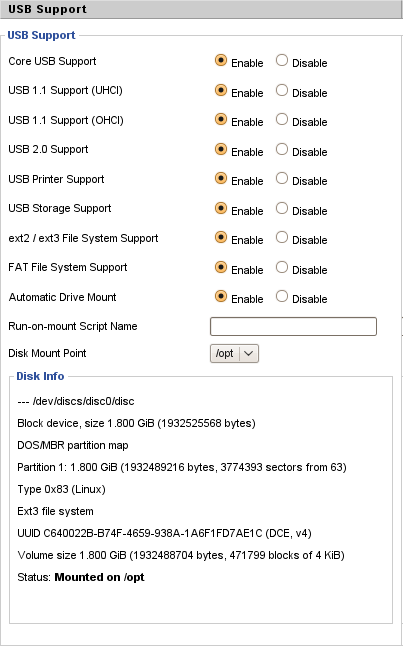
Task: Click the 'Automatic Drive Mount' label
Action: click(x=63, y=297)
